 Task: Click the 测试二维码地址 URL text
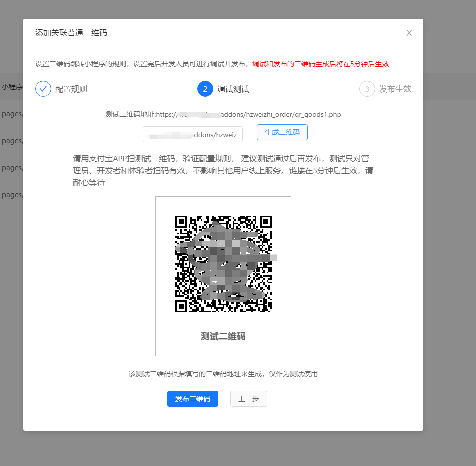pyautogui.click(x=223, y=115)
